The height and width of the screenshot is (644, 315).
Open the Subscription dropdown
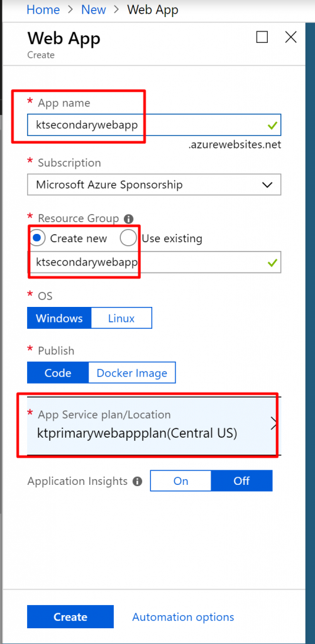pyautogui.click(x=154, y=185)
